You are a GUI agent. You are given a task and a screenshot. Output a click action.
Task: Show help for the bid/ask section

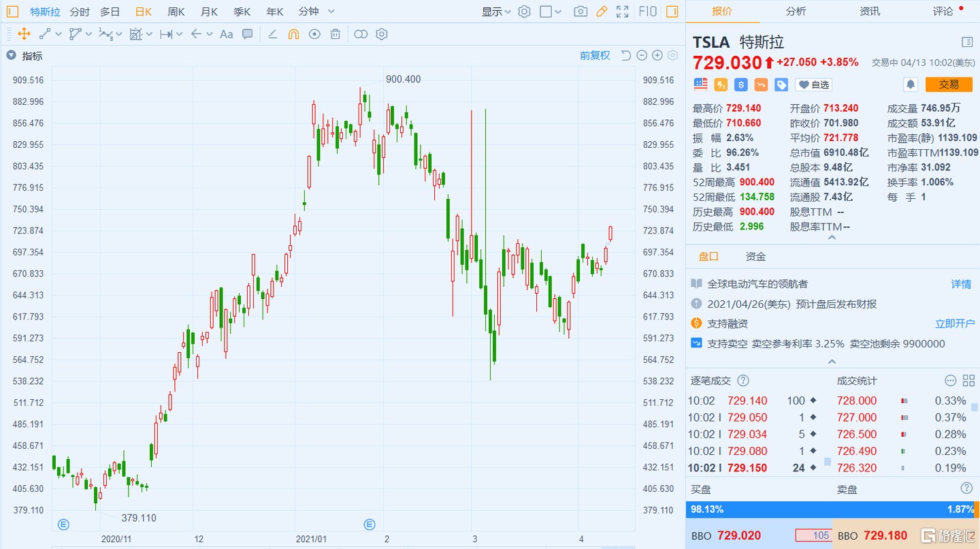tap(966, 488)
